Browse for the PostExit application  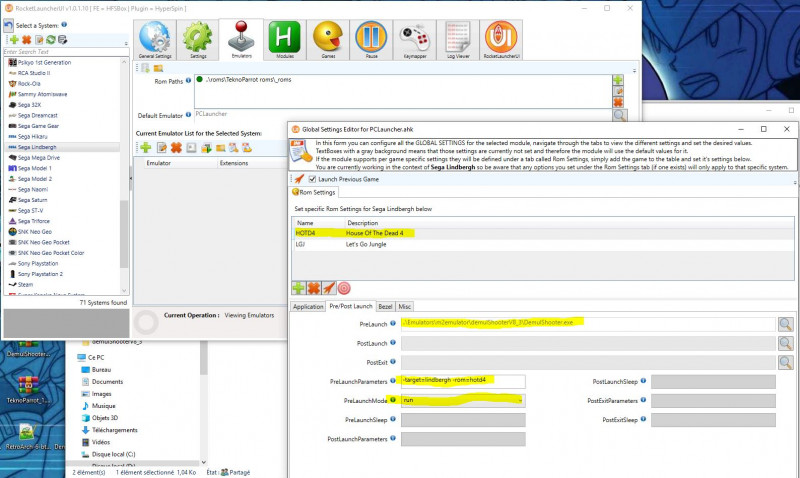tap(786, 362)
